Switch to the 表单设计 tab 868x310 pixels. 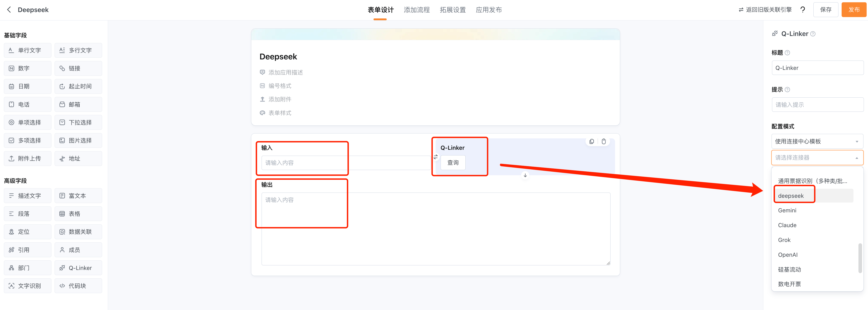tap(380, 10)
